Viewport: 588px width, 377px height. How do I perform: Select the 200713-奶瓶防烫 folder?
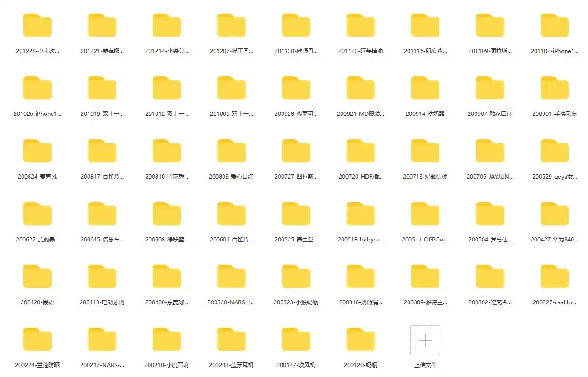pos(425,151)
